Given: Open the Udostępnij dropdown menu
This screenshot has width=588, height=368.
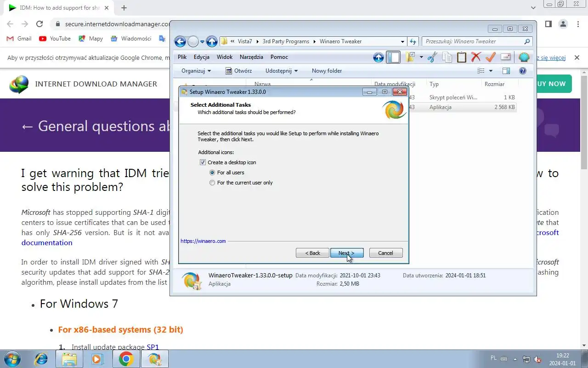Looking at the screenshot, I should tap(282, 71).
